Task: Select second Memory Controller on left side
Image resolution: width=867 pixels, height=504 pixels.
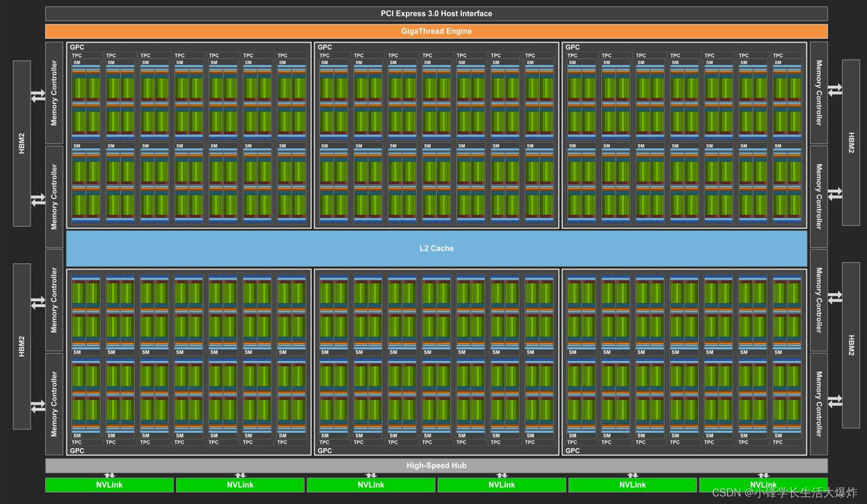Action: click(54, 197)
